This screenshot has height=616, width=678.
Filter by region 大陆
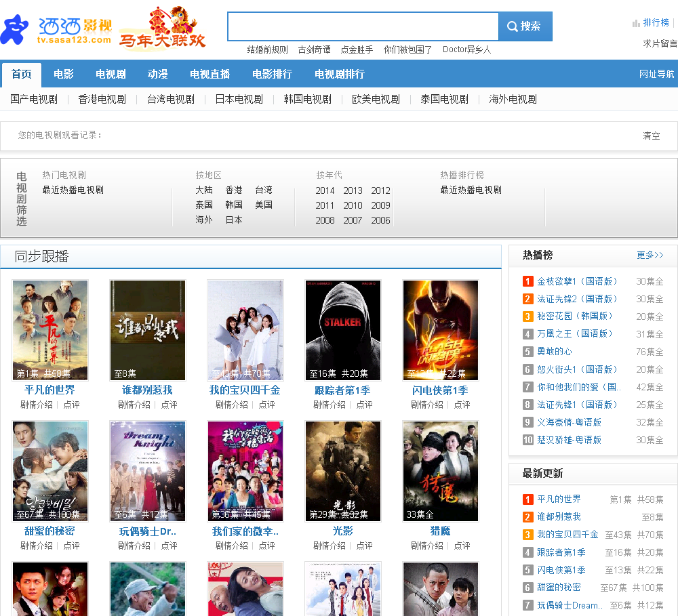point(203,190)
